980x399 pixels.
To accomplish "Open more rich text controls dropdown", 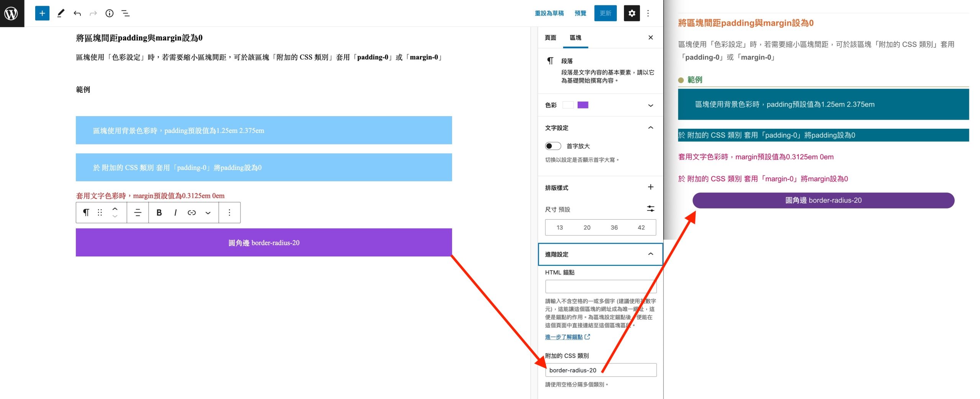I will click(208, 212).
